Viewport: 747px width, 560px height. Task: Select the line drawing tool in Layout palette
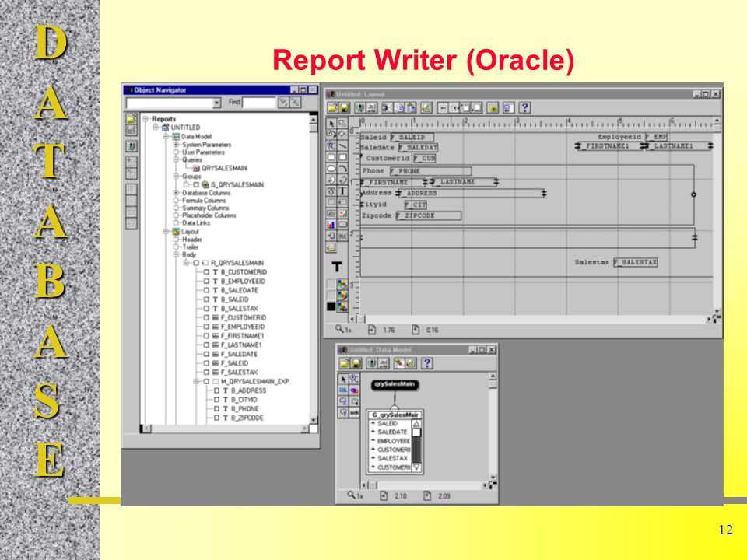point(342,145)
